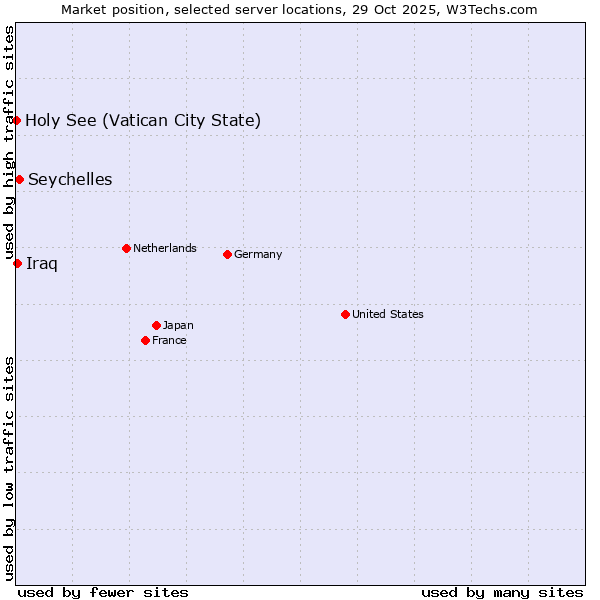This screenshot has height=600, width=600.
Task: Click the Netherlands red marker
Action: (x=126, y=248)
